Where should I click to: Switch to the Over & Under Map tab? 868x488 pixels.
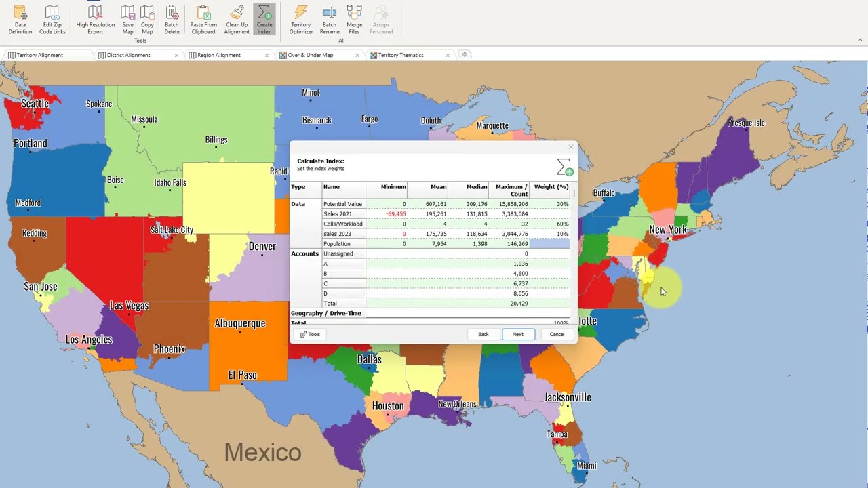coord(320,55)
